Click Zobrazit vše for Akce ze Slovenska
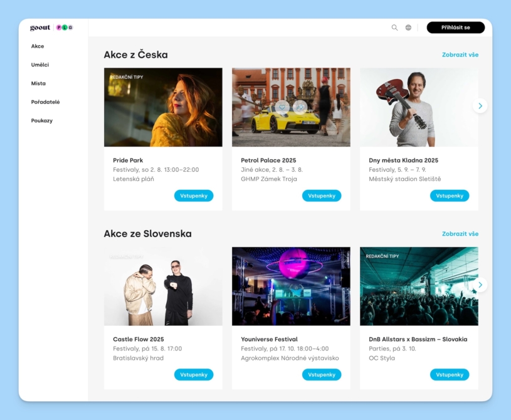 click(460, 234)
